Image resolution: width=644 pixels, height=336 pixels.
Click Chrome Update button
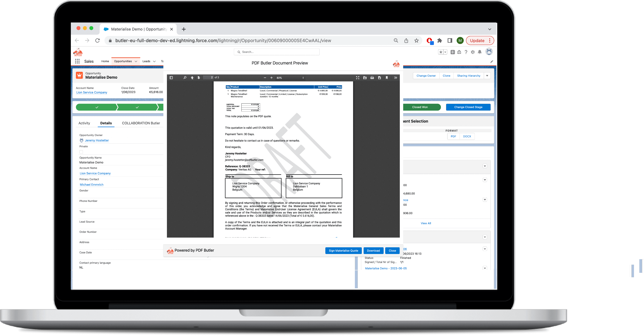point(480,41)
